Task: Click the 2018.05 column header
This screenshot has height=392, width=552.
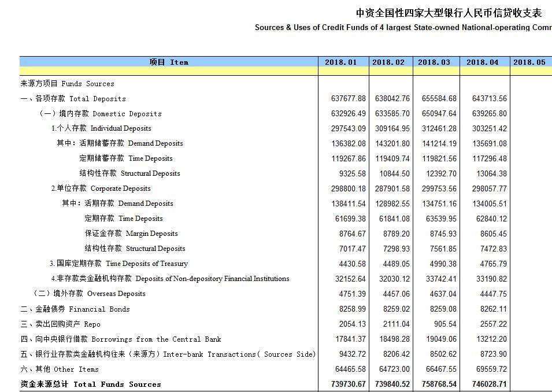Action: click(529, 62)
